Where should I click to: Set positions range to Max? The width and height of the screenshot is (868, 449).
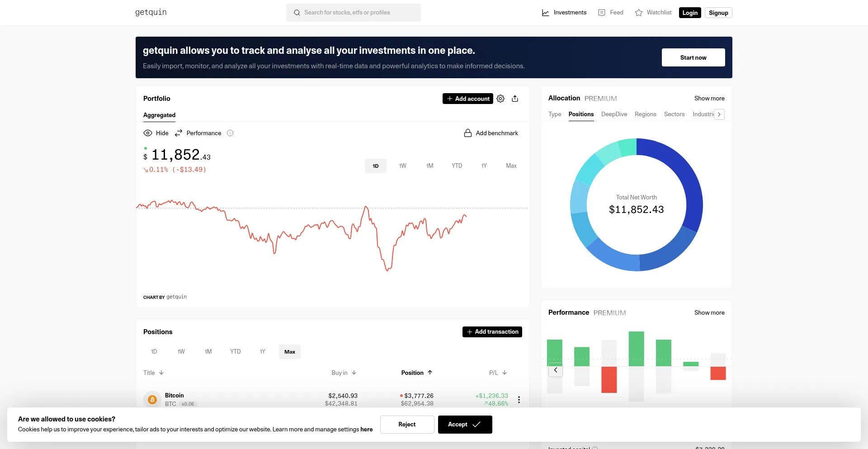pos(290,352)
